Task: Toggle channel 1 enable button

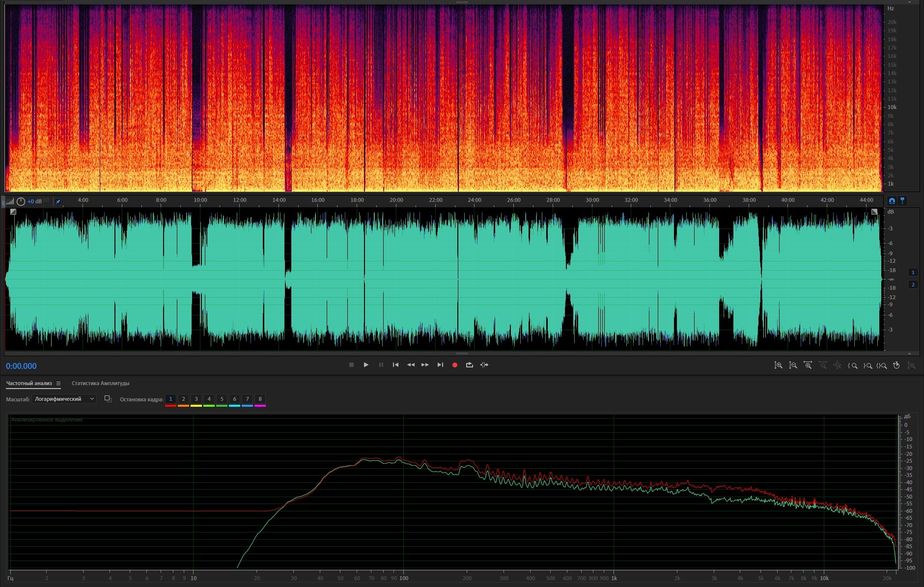Action: pyautogui.click(x=913, y=272)
